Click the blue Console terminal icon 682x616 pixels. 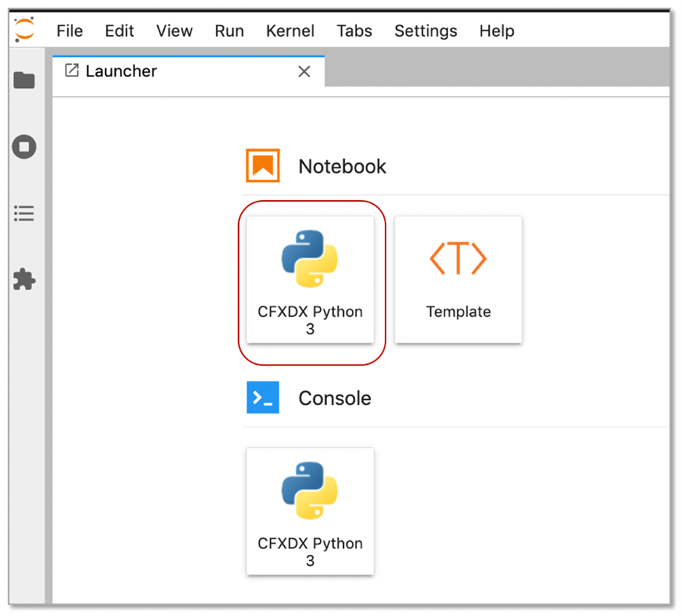(262, 398)
